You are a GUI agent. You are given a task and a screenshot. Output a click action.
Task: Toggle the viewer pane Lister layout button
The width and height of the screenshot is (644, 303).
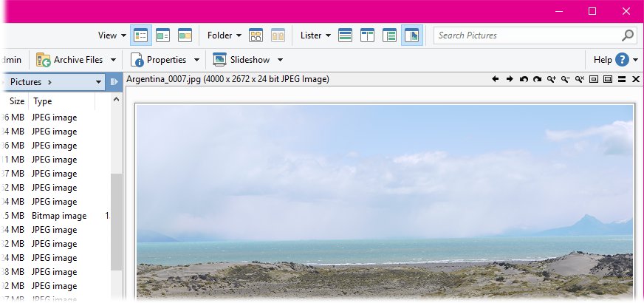(412, 35)
